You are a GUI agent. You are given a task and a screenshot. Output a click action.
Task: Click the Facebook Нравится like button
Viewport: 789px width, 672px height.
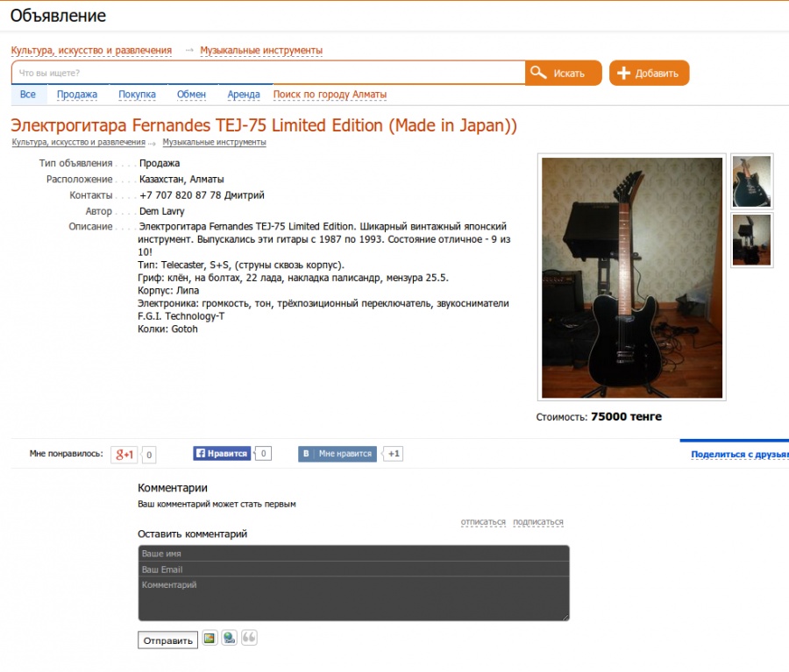point(222,453)
